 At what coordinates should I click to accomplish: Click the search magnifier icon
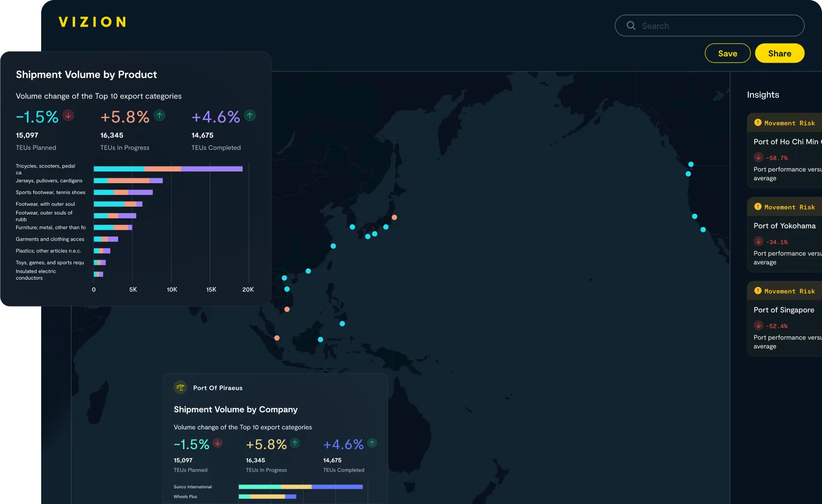click(631, 25)
